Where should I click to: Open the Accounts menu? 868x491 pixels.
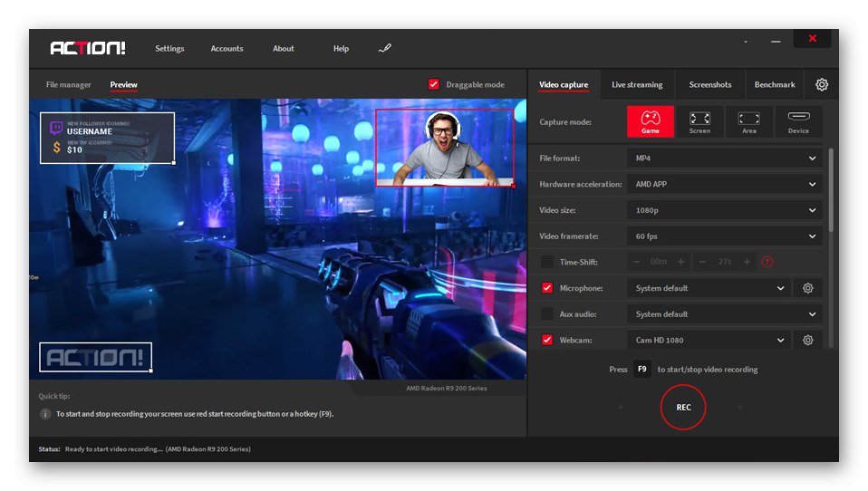227,48
